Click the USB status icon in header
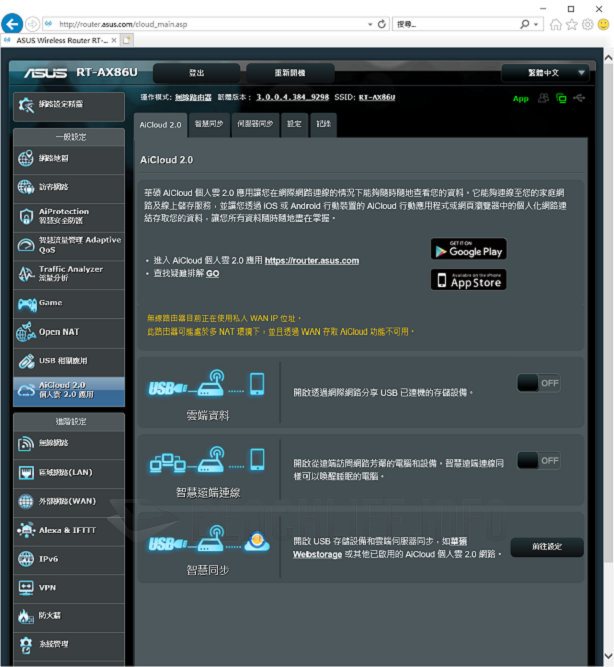 [x=579, y=98]
